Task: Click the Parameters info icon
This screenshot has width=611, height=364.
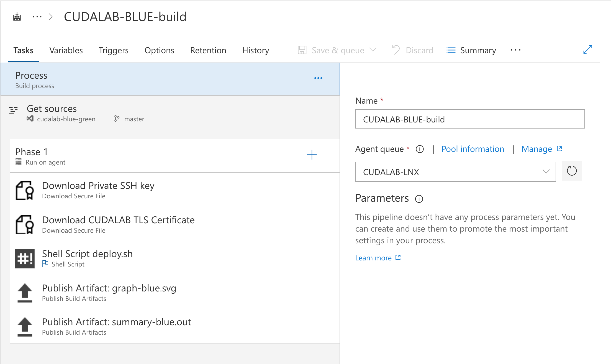Action: pos(419,199)
